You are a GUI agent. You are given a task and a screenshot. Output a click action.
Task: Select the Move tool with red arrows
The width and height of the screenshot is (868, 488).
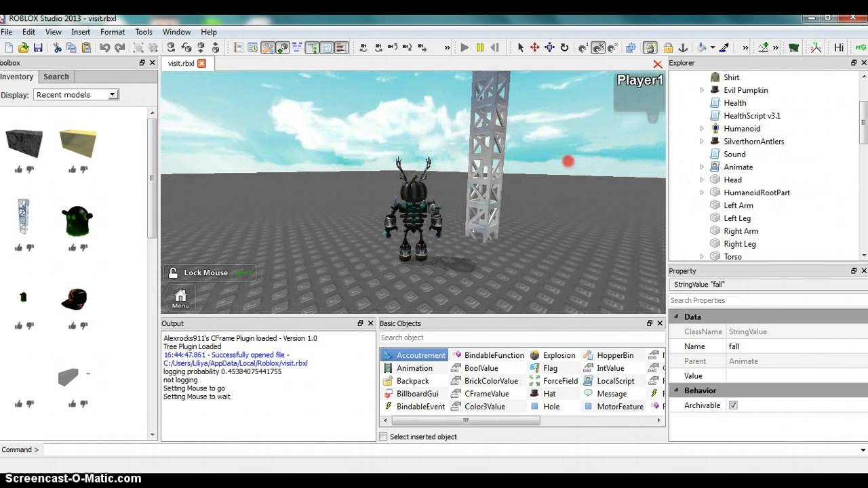(534, 47)
